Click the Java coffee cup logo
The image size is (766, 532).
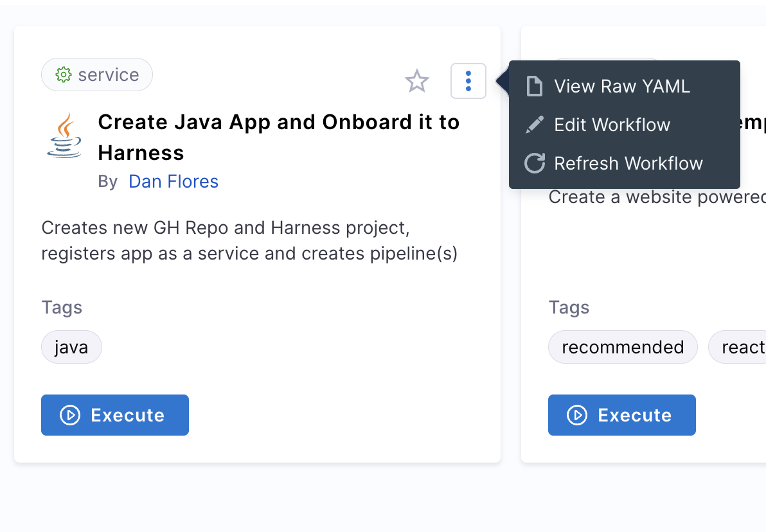64,136
